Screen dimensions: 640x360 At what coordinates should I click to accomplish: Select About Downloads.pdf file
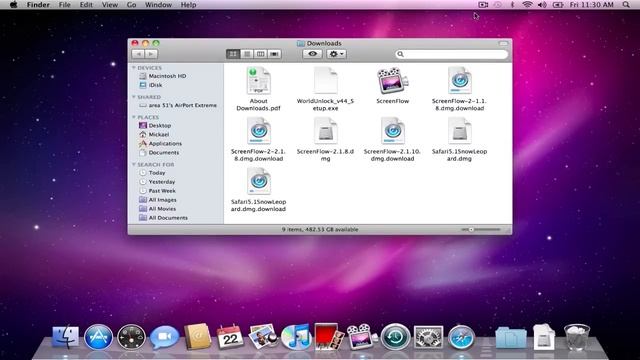point(258,89)
